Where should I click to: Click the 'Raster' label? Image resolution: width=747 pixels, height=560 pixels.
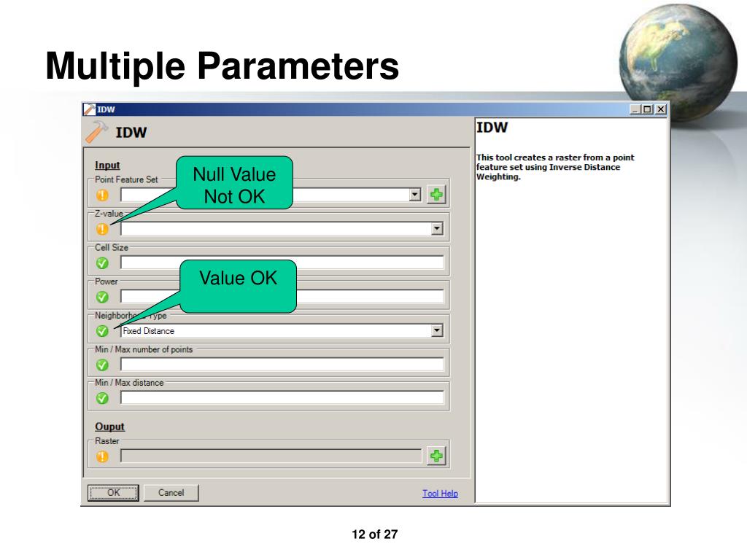[x=107, y=441]
